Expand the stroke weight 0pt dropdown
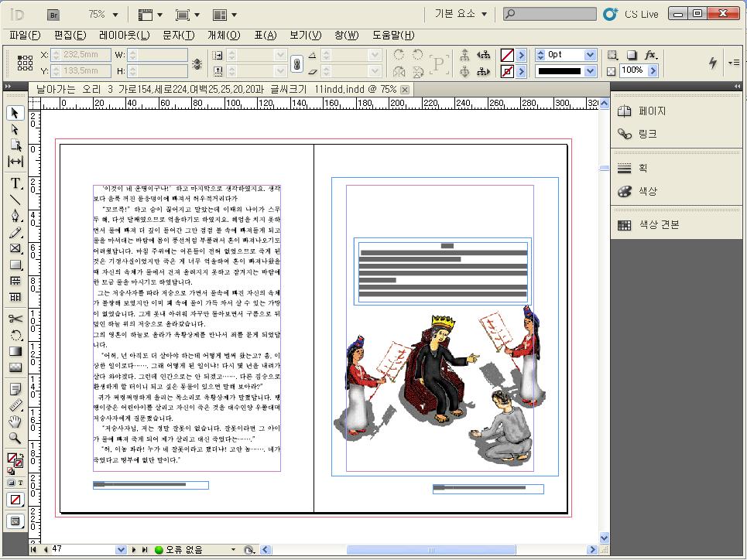The width and height of the screenshot is (747, 560). [590, 55]
